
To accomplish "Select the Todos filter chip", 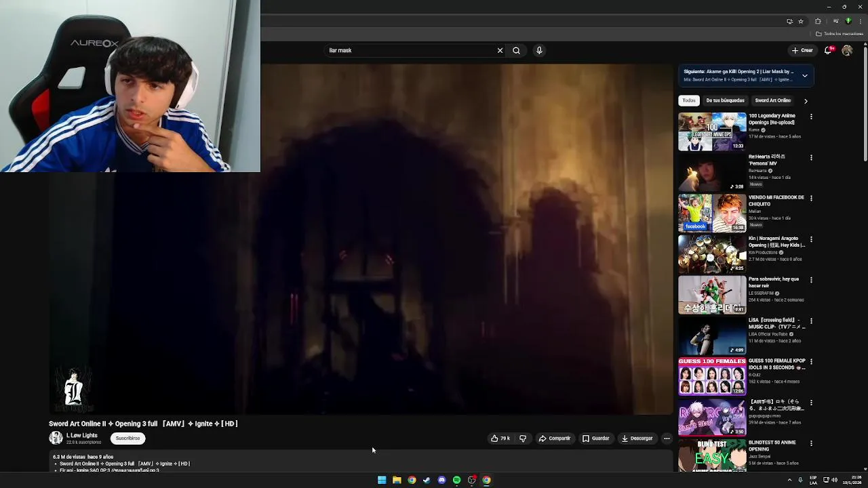I will pyautogui.click(x=689, y=100).
